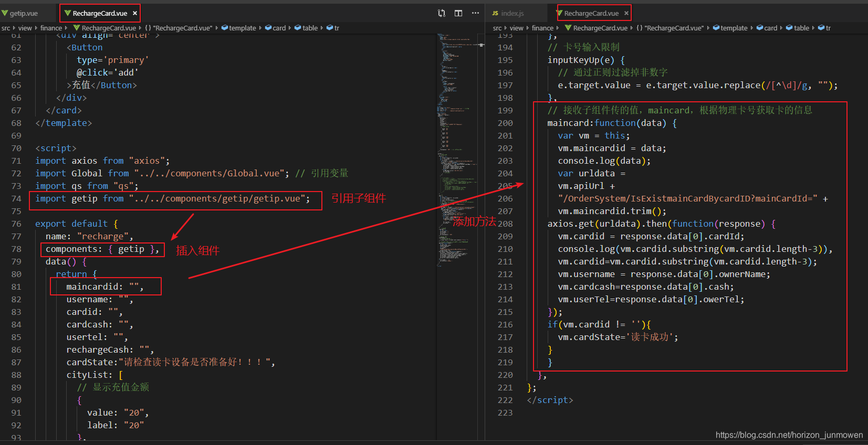Open the view breadcrumb in right editor
The image size is (868, 445).
pos(516,28)
